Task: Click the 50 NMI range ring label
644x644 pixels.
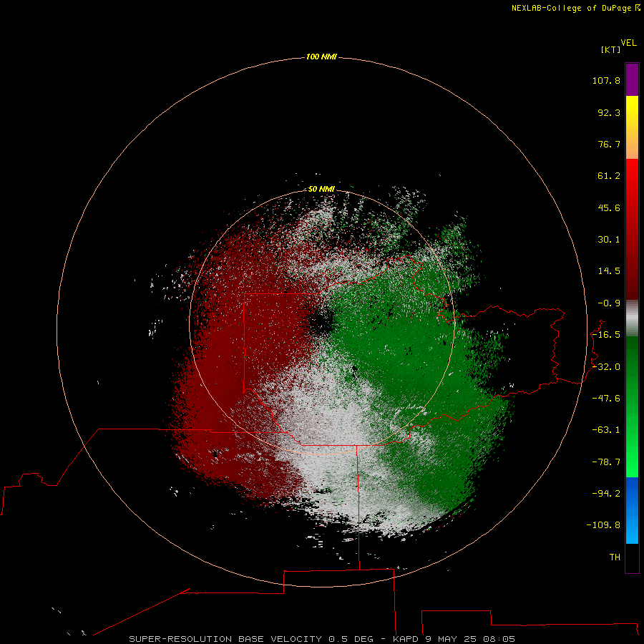Action: coord(321,189)
